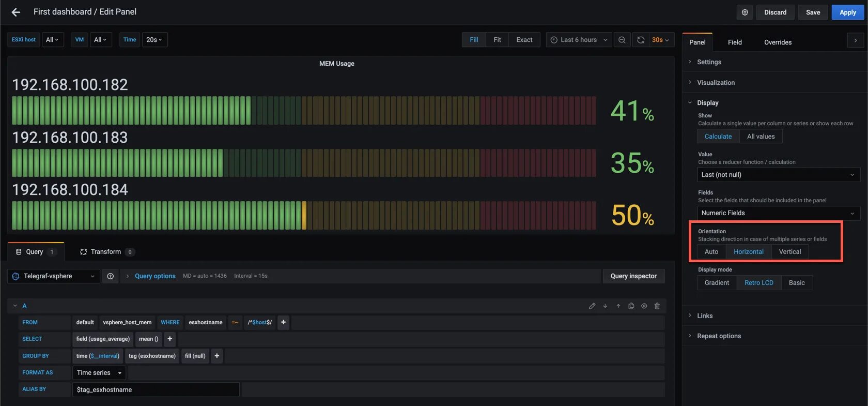Toggle visibility of query A
Image resolution: width=868 pixels, height=406 pixels.
pyautogui.click(x=644, y=306)
